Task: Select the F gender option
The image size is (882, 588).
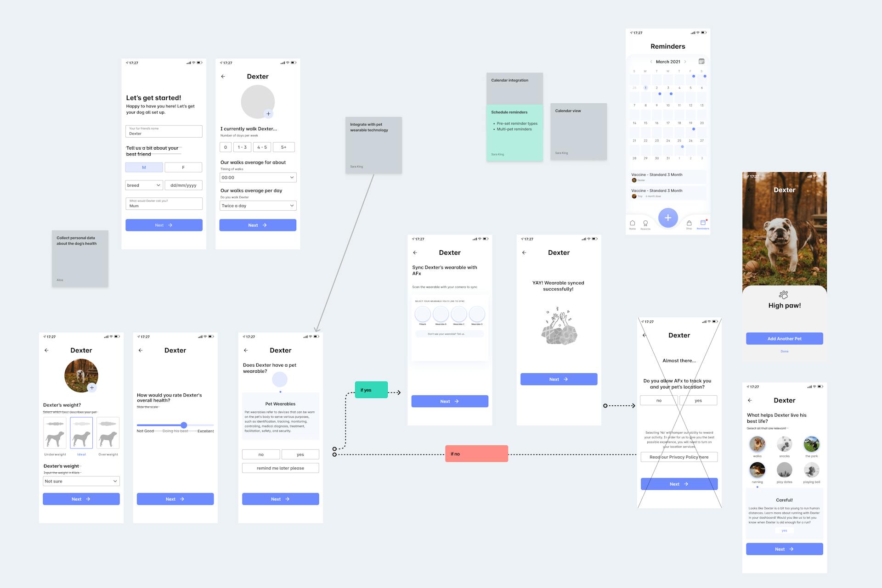Action: click(183, 168)
